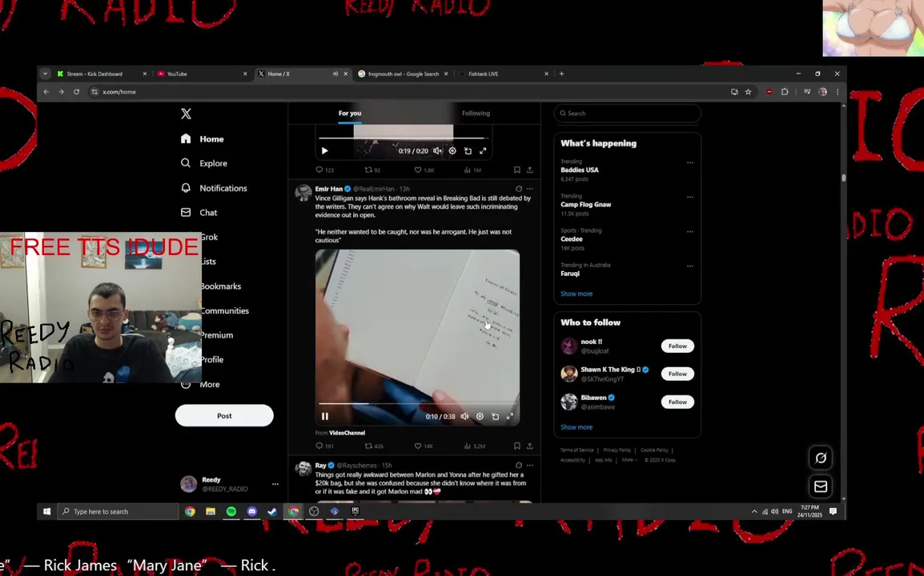924x576 pixels.
Task: Show more in Who to follow
Action: coord(576,427)
